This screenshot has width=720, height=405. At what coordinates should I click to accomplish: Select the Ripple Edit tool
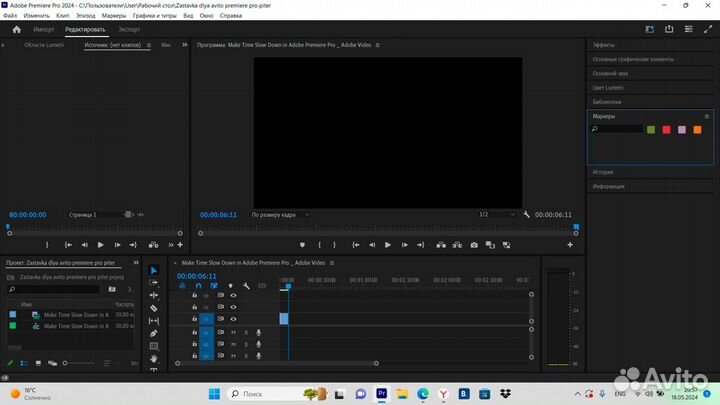tap(154, 295)
